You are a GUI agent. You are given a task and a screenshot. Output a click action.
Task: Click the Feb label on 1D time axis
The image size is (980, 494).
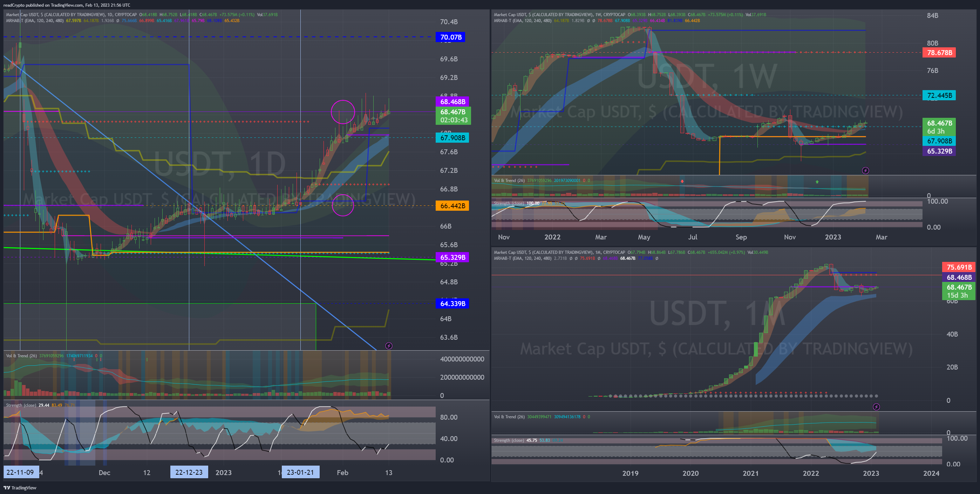tap(342, 473)
